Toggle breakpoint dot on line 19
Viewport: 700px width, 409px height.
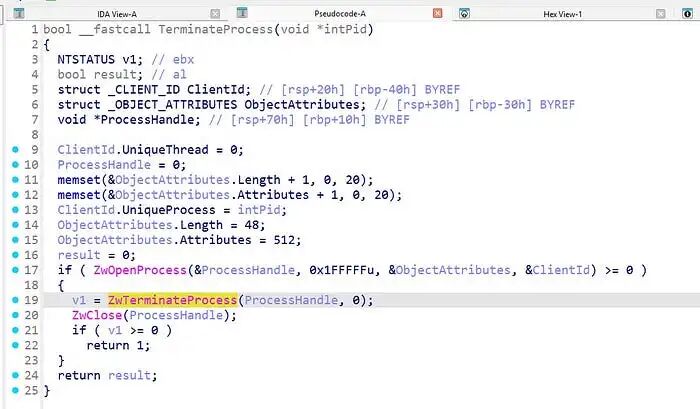click(x=15, y=300)
